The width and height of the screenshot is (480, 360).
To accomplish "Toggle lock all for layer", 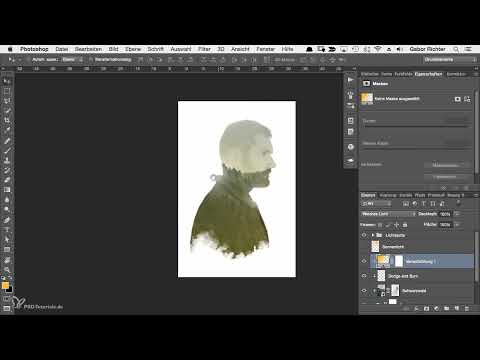I will (x=405, y=225).
